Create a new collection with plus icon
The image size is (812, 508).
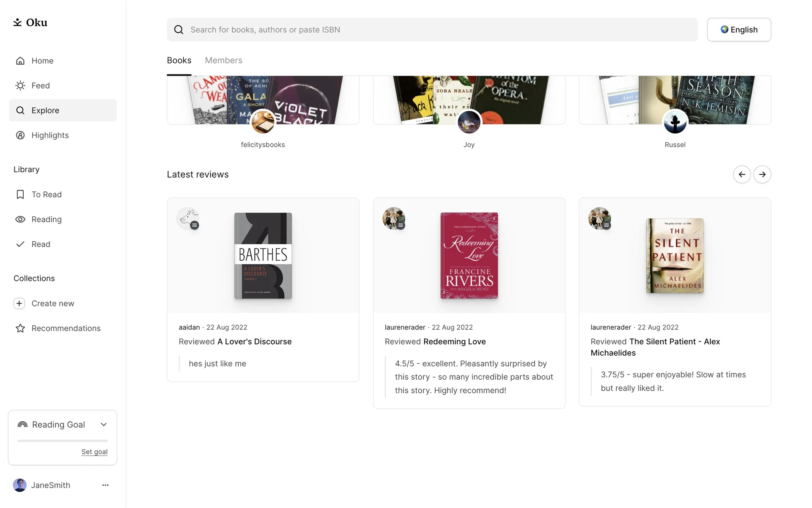pos(19,304)
